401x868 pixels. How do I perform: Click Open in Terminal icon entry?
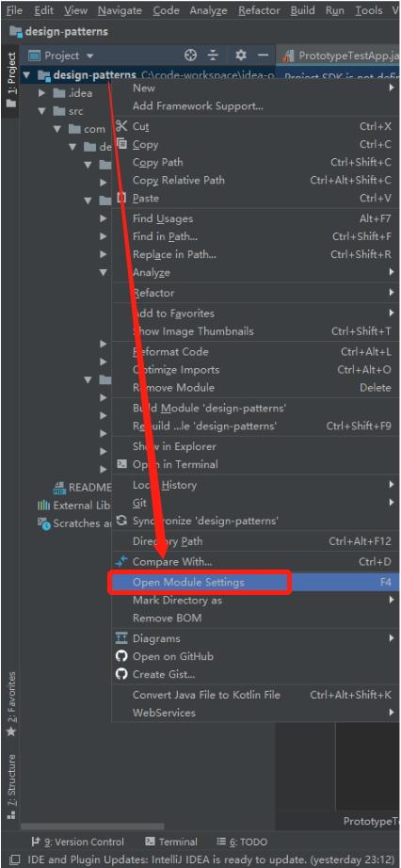121,464
